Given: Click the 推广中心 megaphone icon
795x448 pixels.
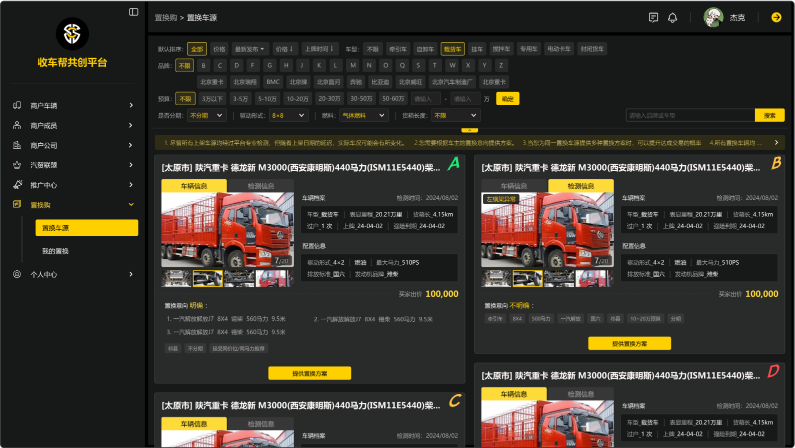Looking at the screenshot, I should tap(17, 185).
